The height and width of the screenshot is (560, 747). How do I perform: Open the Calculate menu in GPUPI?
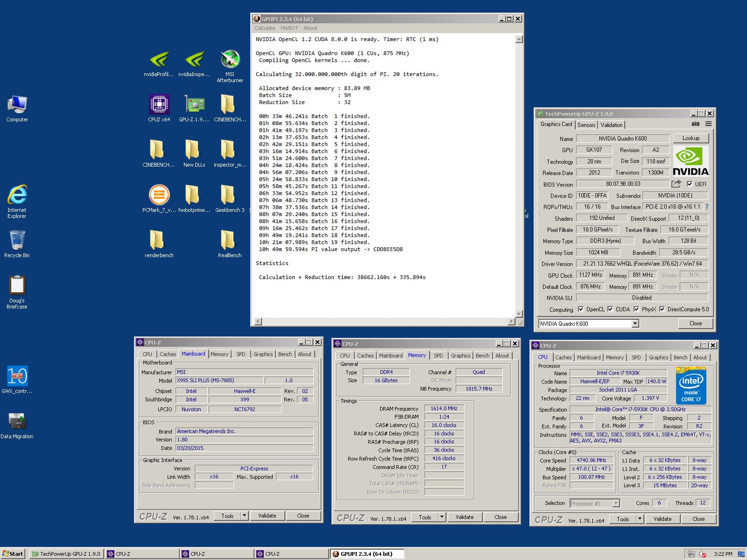(x=265, y=28)
